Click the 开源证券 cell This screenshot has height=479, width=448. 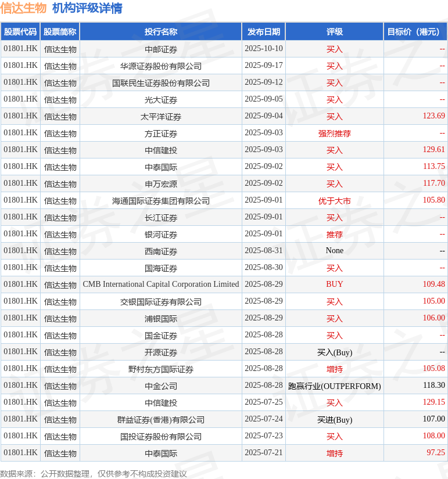(161, 352)
